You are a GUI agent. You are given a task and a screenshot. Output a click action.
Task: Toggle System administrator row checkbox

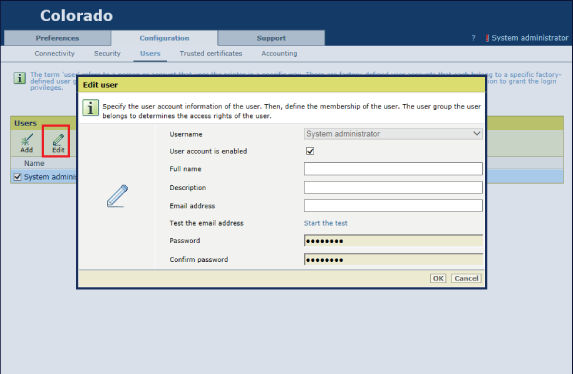(17, 177)
